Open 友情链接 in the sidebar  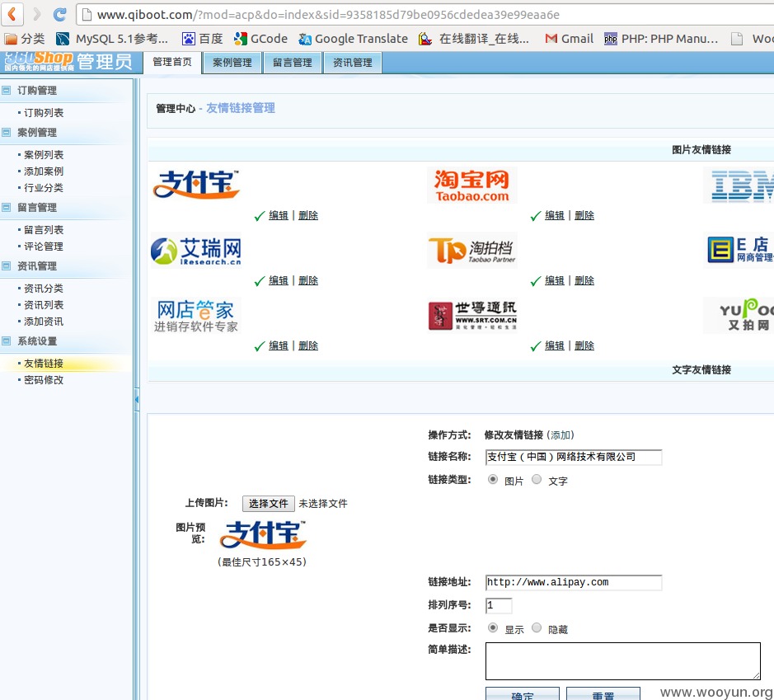click(44, 364)
